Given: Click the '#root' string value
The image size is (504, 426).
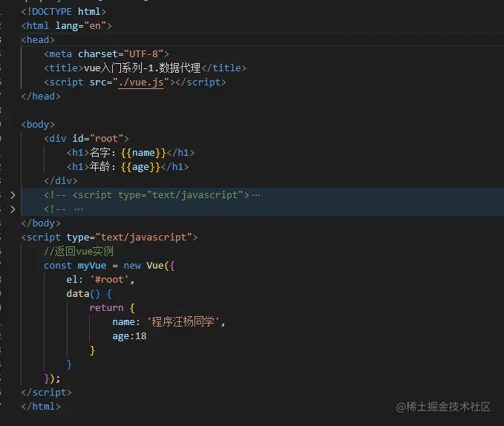Looking at the screenshot, I should (x=109, y=280).
